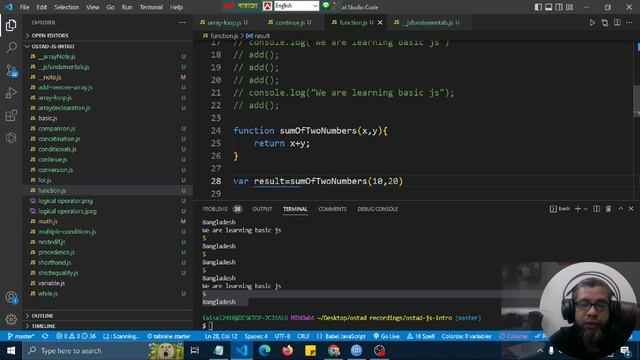Viewport: 640px width, 360px height.
Task: Open the Explorer view in activity bar
Action: click(x=11, y=25)
